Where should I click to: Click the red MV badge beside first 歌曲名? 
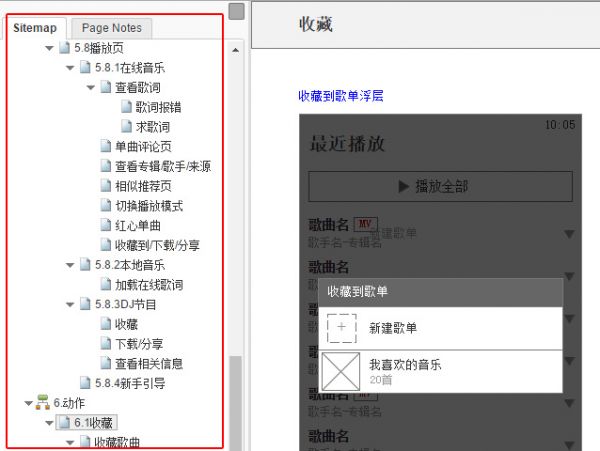(365, 223)
